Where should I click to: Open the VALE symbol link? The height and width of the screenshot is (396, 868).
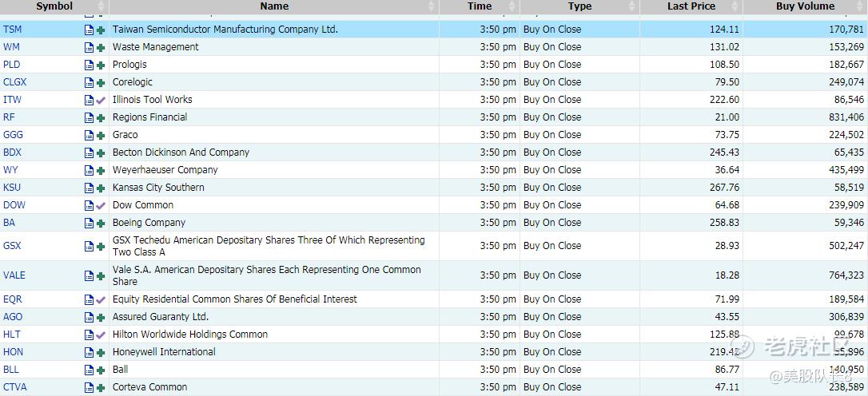pyautogui.click(x=14, y=275)
